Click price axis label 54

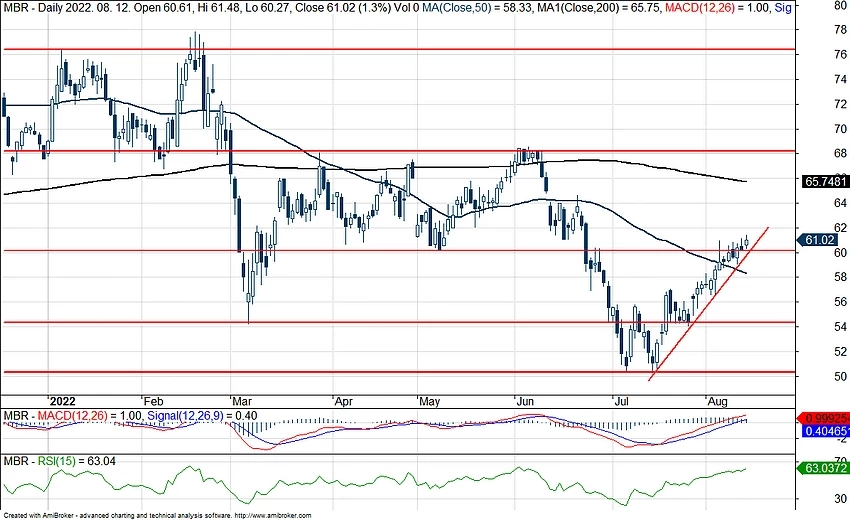(841, 326)
